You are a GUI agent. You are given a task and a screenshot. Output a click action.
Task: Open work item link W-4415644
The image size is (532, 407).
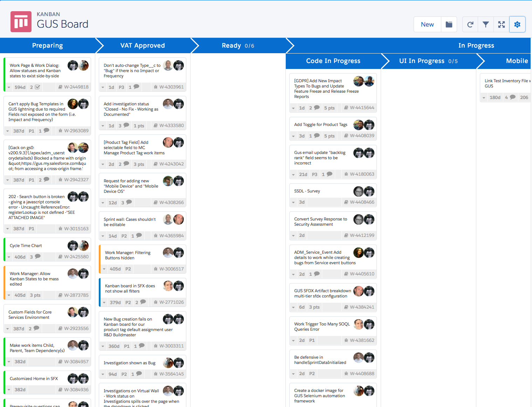click(x=362, y=108)
